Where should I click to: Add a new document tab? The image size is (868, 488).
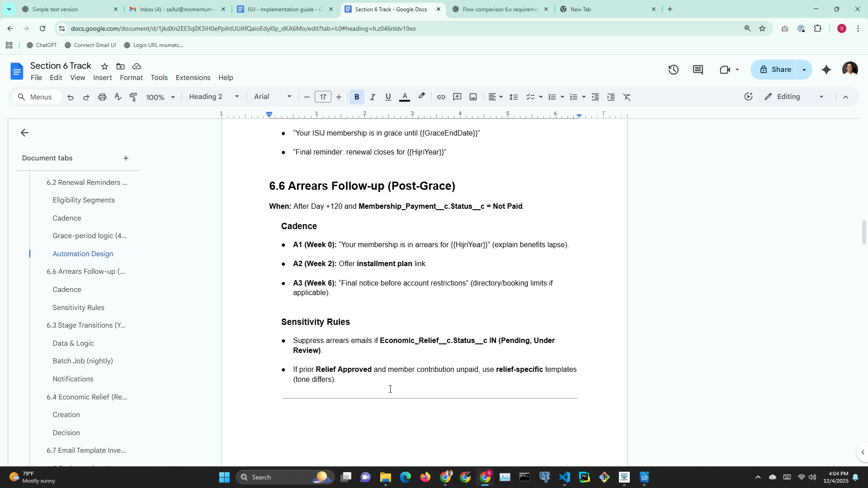coord(126,158)
